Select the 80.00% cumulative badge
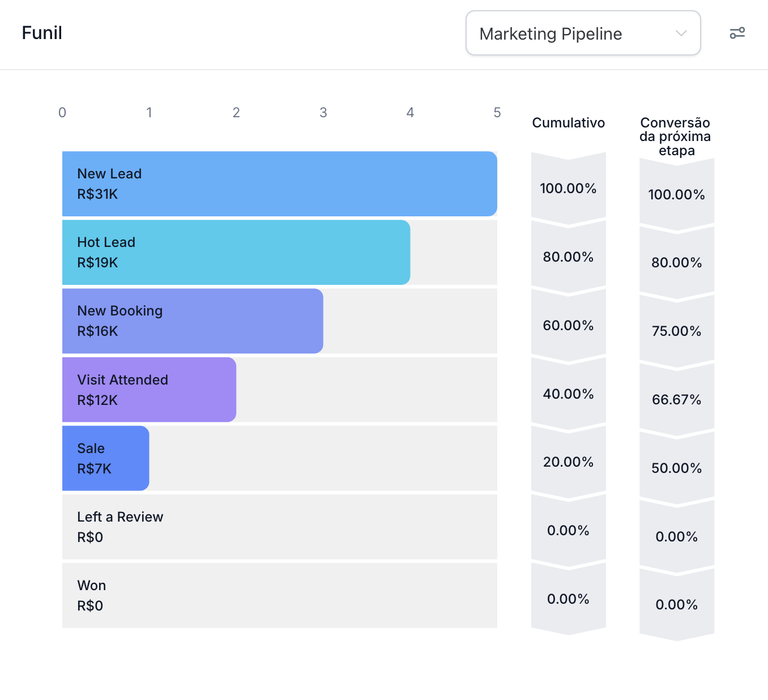This screenshot has width=768, height=700. click(568, 257)
